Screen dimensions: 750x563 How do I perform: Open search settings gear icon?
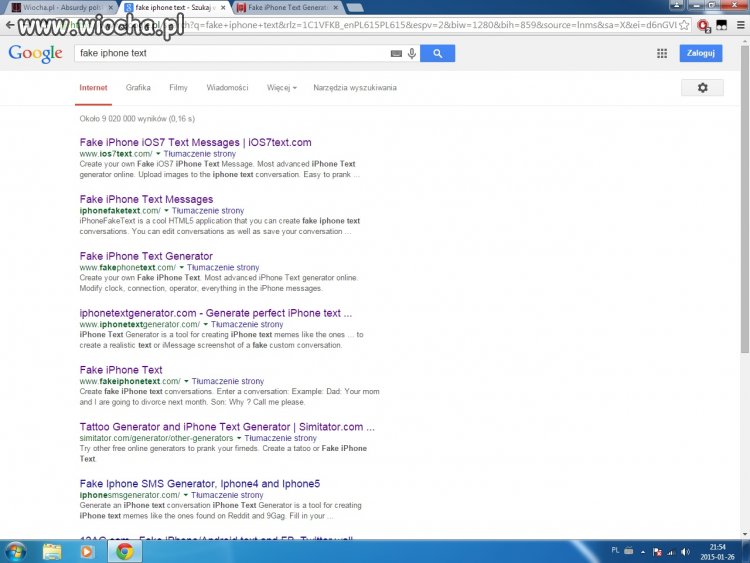[702, 88]
